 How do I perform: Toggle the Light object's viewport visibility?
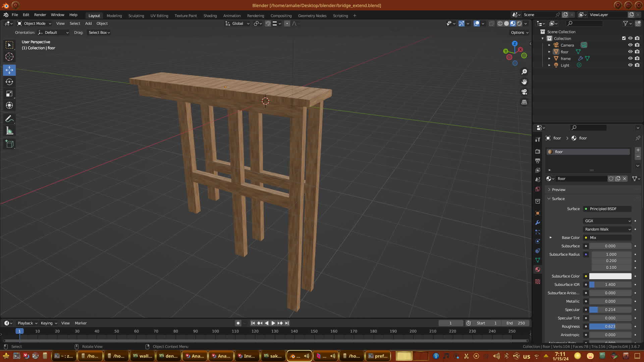coord(630,65)
